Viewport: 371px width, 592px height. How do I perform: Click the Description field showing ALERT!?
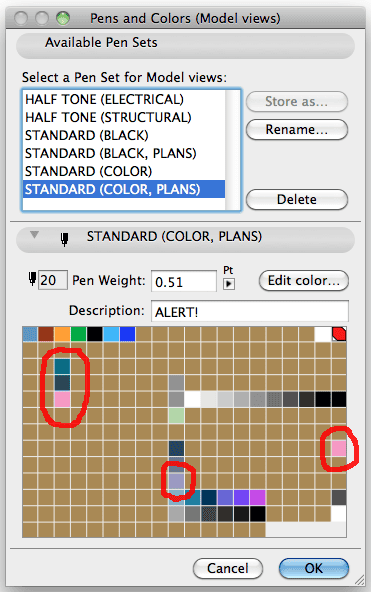250,311
